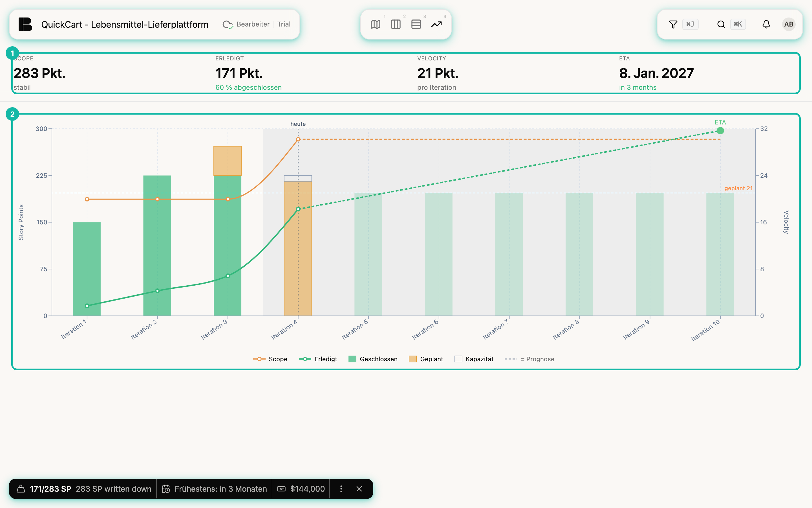Click the 'geplant 21' line label
812x508 pixels.
point(738,188)
